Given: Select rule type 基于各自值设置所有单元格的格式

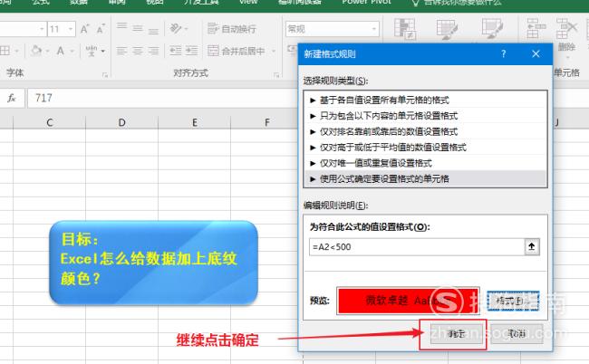Looking at the screenshot, I should click(x=425, y=101).
